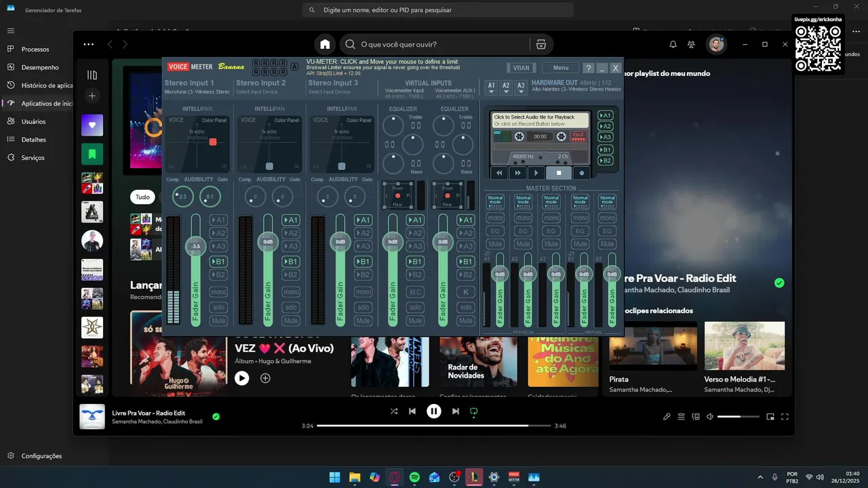Mute Spotify volume speaker icon
Viewport: 868px width, 488px height.
(x=710, y=417)
